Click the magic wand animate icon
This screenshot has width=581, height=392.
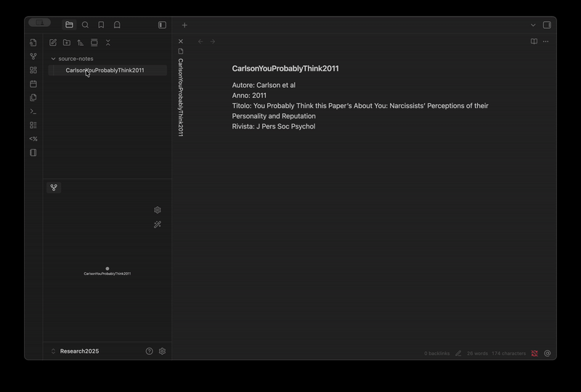pos(158,225)
